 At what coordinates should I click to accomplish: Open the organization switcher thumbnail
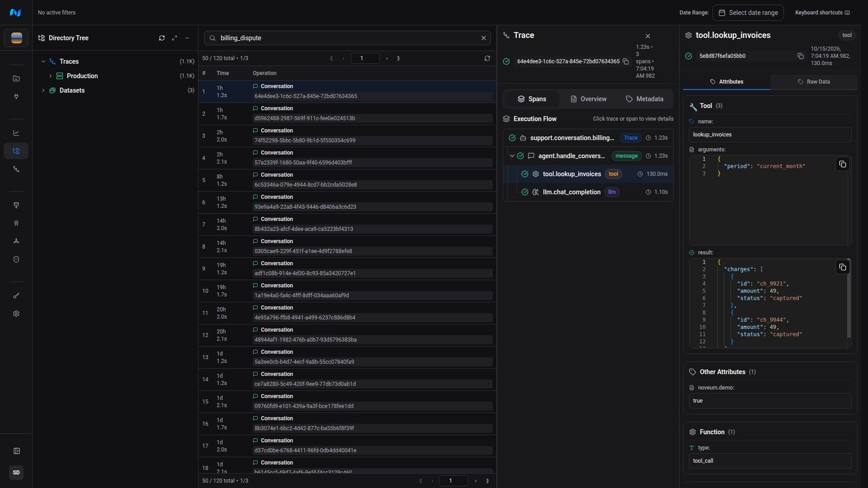pyautogui.click(x=16, y=38)
